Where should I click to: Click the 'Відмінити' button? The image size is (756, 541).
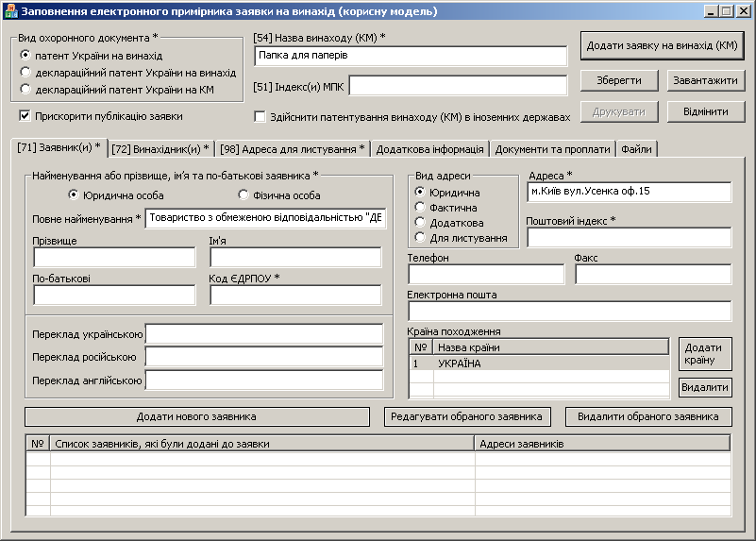click(x=706, y=111)
